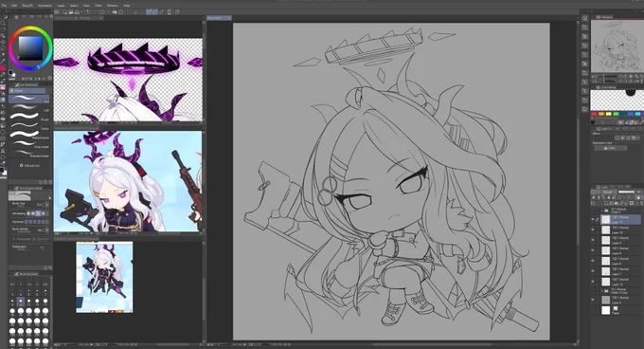
Task: Select the third anti-aliasing option
Action: [x=38, y=213]
